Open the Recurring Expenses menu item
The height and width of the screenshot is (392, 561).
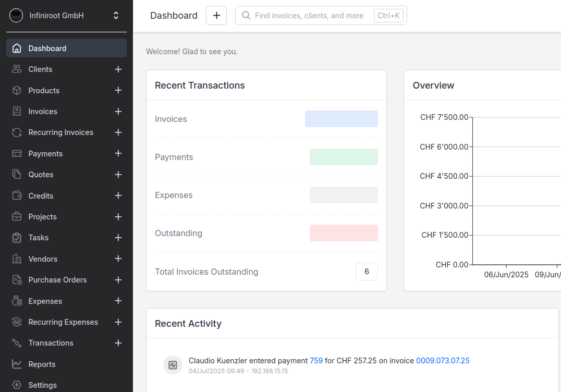coord(63,322)
